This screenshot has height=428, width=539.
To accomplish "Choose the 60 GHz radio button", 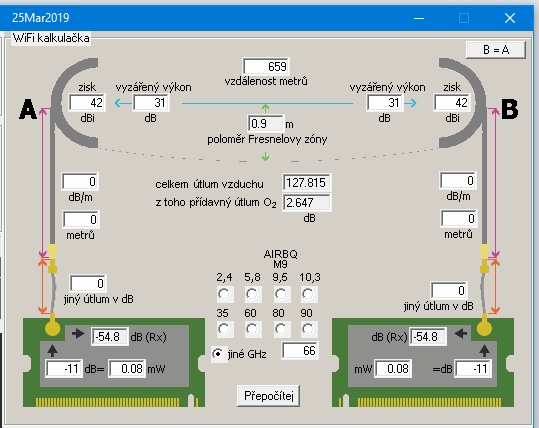I will (252, 329).
